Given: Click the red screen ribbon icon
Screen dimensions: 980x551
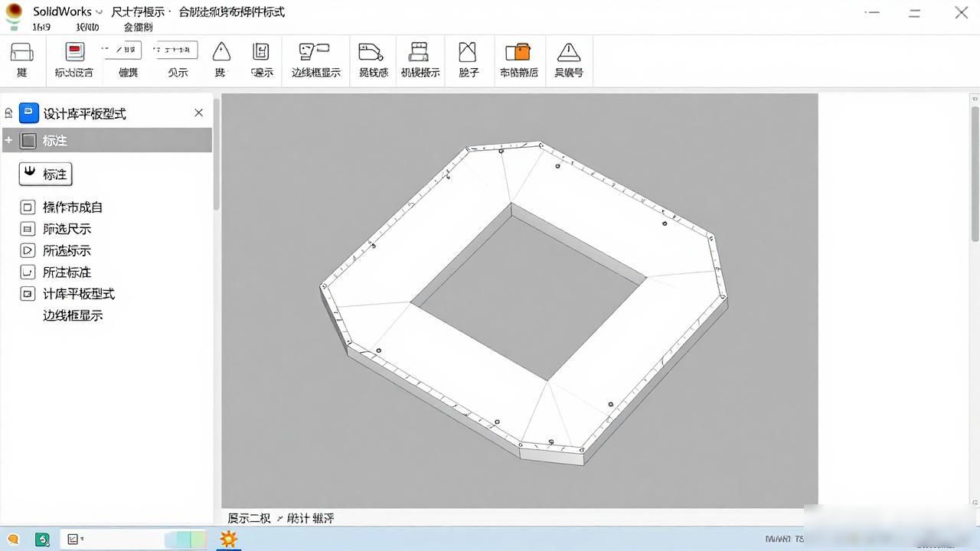Looking at the screenshot, I should (x=74, y=52).
